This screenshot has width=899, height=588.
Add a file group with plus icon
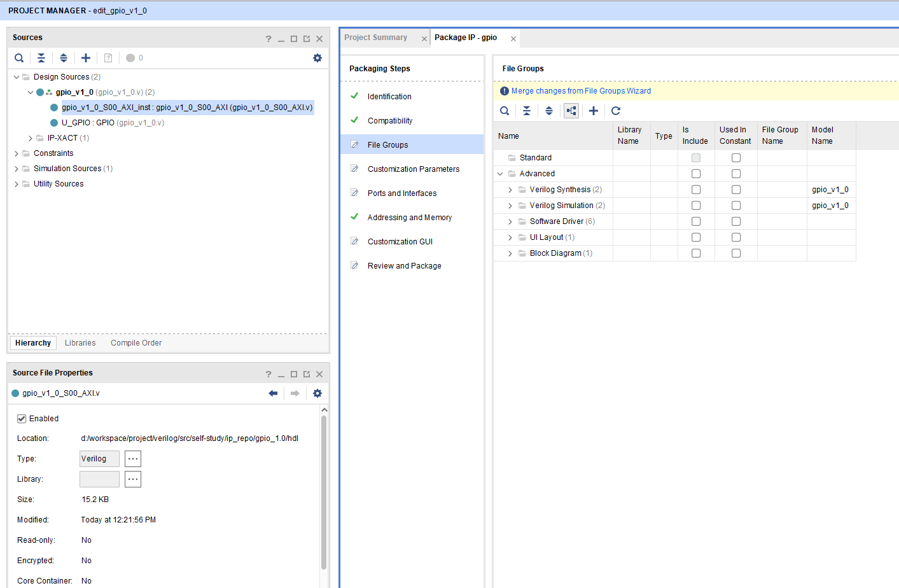pos(594,111)
